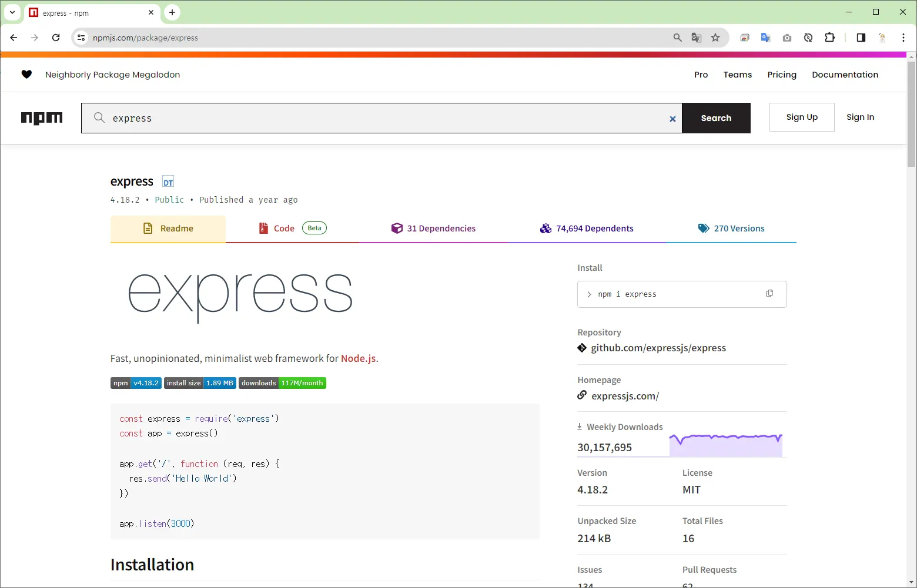Click the Total Files value 16

click(x=688, y=539)
